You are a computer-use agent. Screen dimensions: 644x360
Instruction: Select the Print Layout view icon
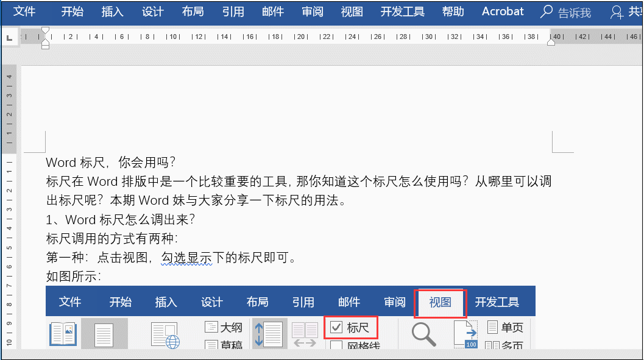pos(104,333)
